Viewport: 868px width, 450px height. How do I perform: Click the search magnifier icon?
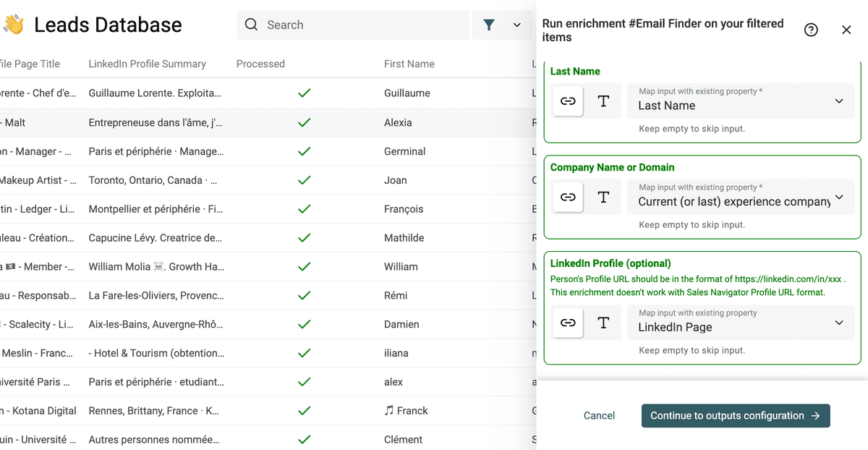[251, 25]
